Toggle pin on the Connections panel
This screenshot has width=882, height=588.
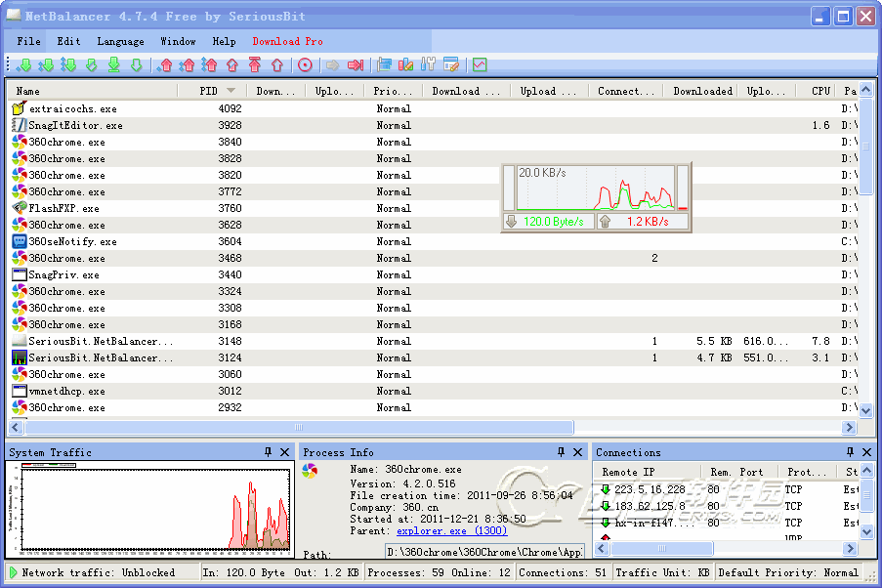[x=852, y=452]
